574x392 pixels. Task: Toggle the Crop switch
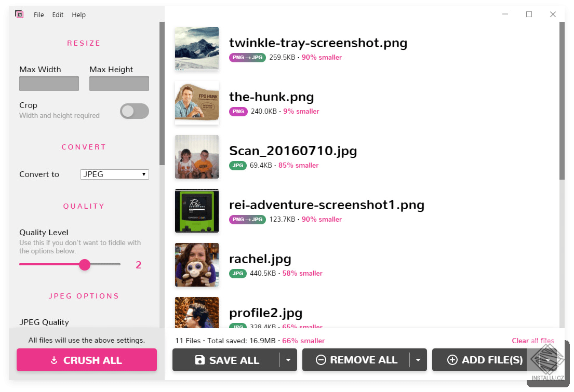point(135,111)
